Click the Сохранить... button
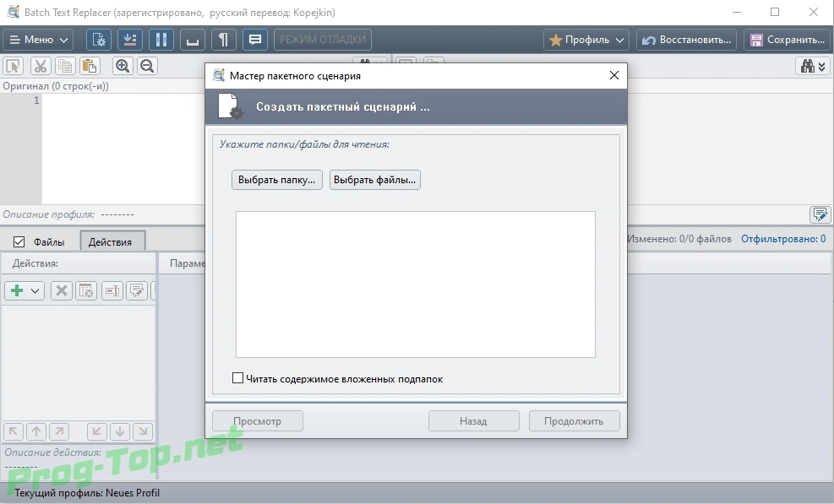834x504 pixels. [x=787, y=40]
